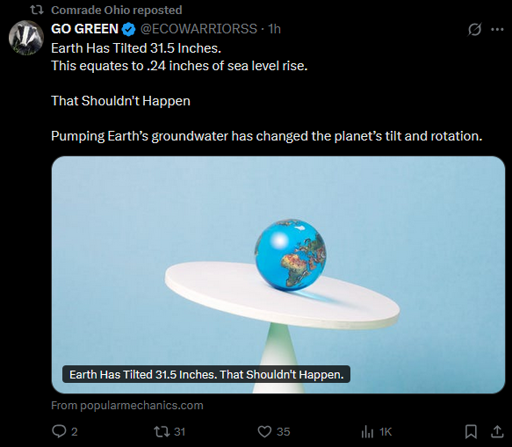The image size is (512, 447).
Task: Open the three-dot more options menu
Action: point(497,29)
